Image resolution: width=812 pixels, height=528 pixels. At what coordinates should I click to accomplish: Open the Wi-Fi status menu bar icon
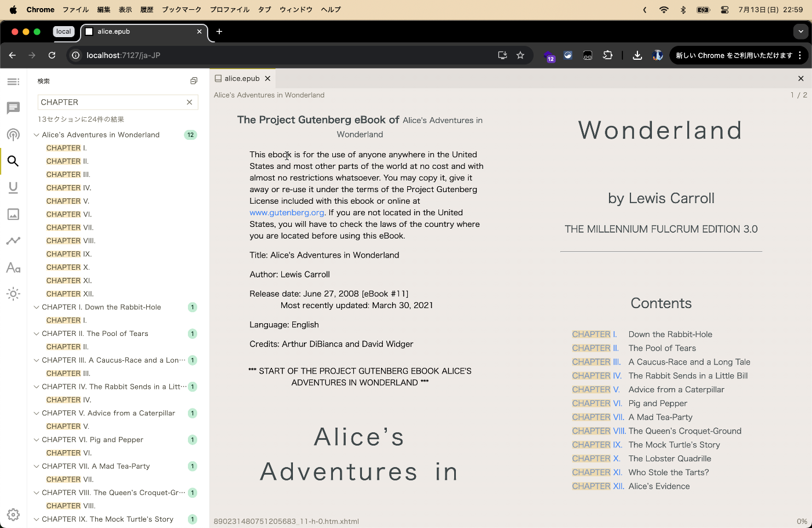click(x=664, y=10)
